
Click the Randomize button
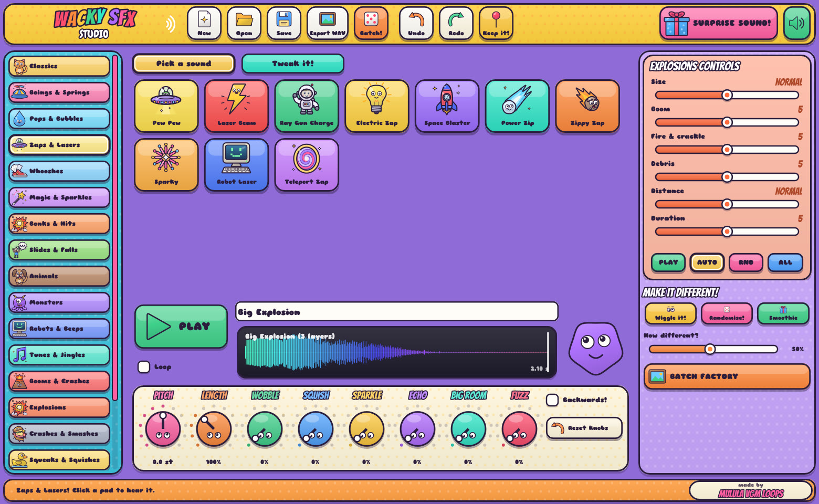727,314
